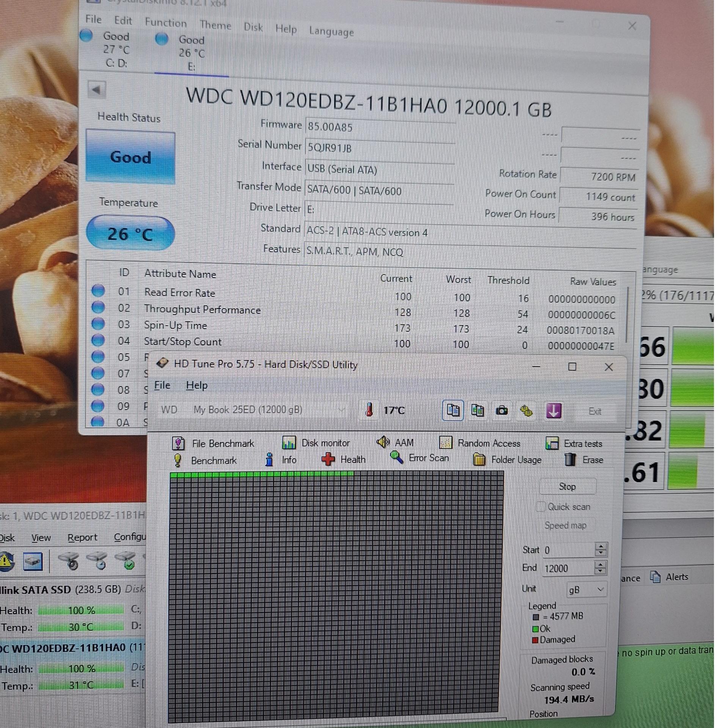Increase the End value with spinner
The height and width of the screenshot is (728, 728).
(x=600, y=565)
